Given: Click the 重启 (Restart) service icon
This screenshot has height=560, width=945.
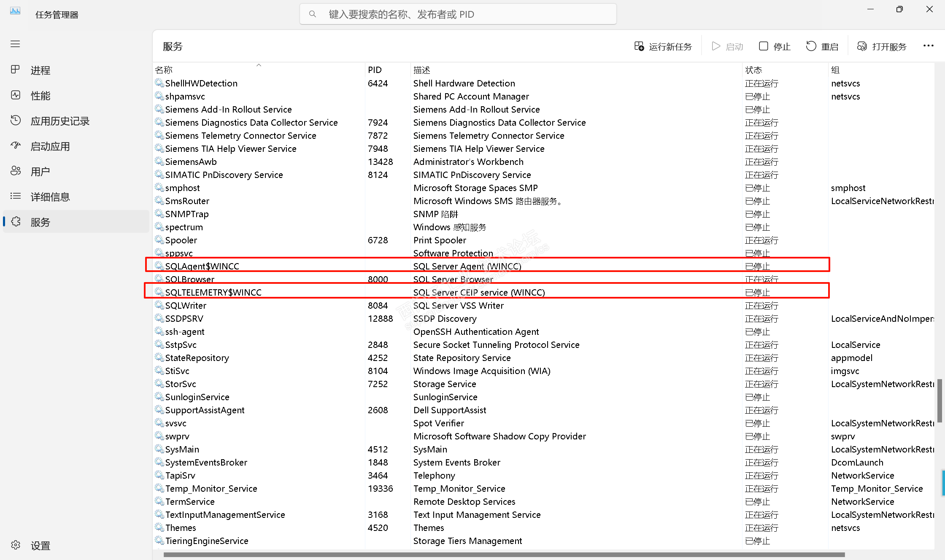Looking at the screenshot, I should pyautogui.click(x=811, y=46).
